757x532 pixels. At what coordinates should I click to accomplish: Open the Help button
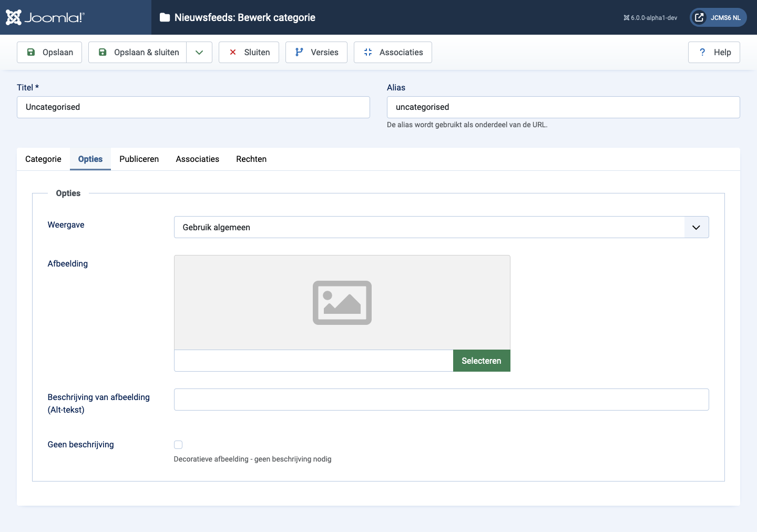(714, 52)
